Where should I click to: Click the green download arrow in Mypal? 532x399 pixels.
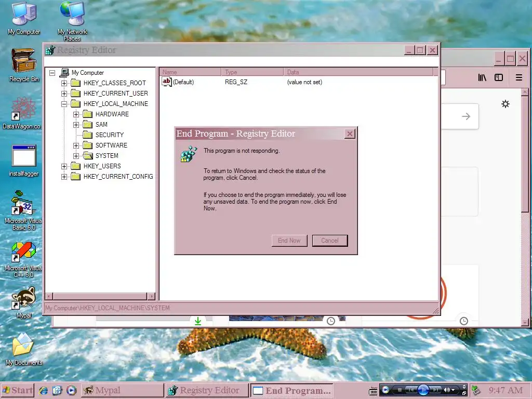(x=198, y=321)
